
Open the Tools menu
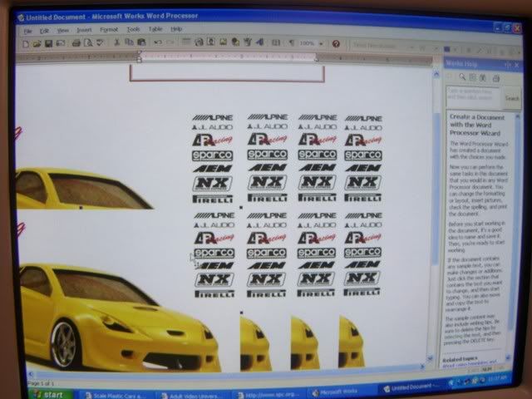(133, 30)
